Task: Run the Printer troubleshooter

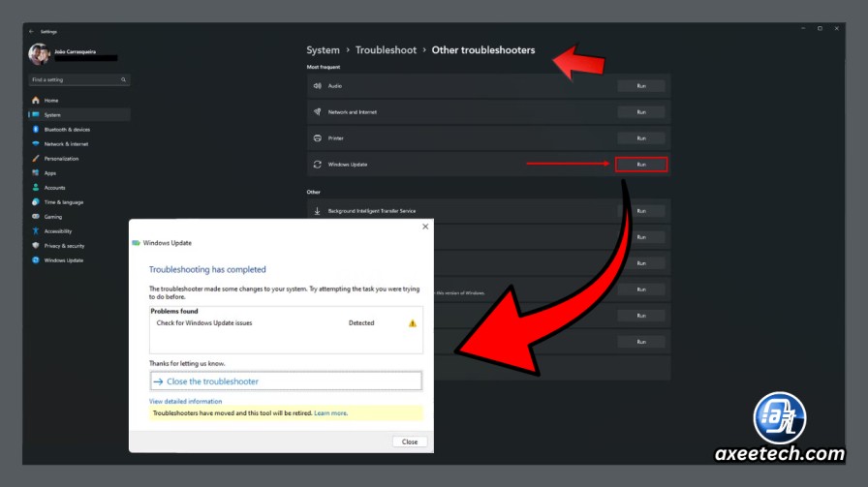Action: [x=641, y=138]
